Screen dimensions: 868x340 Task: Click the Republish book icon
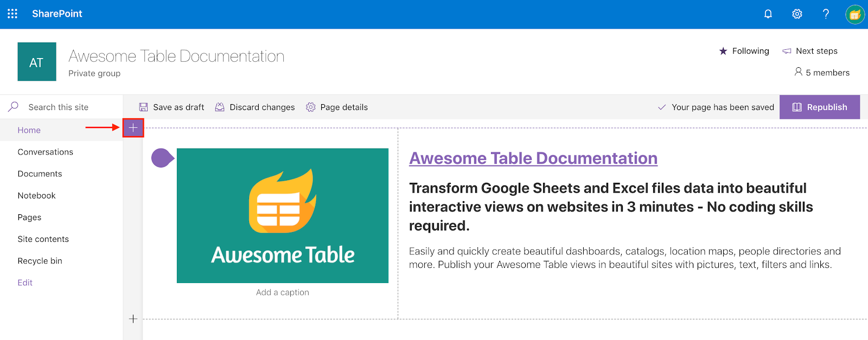coord(797,107)
